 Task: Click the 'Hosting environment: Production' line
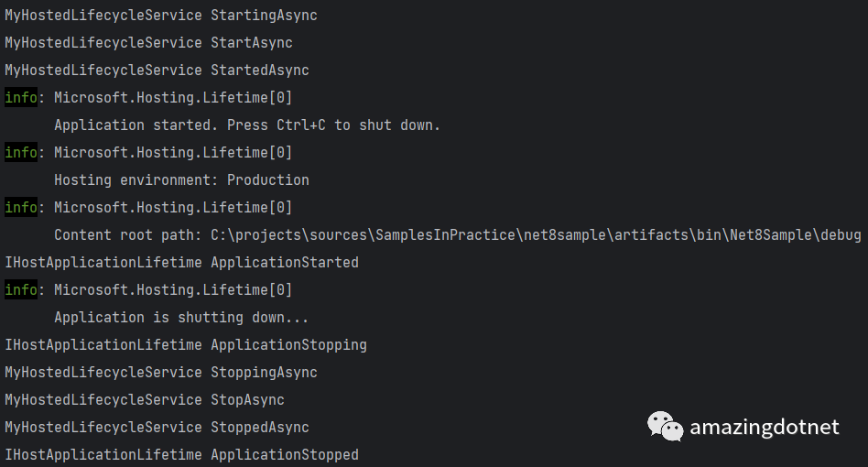point(181,180)
